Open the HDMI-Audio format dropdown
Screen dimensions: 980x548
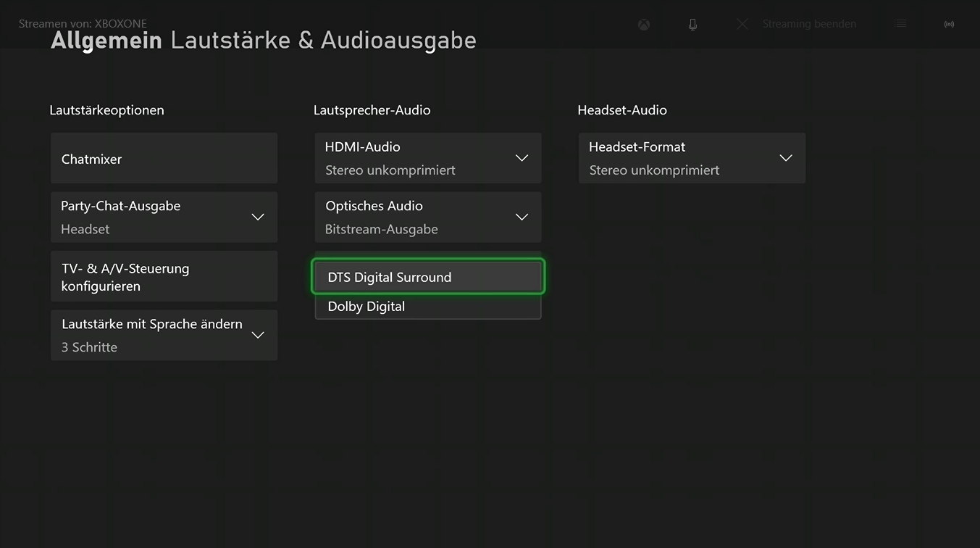[x=522, y=157]
